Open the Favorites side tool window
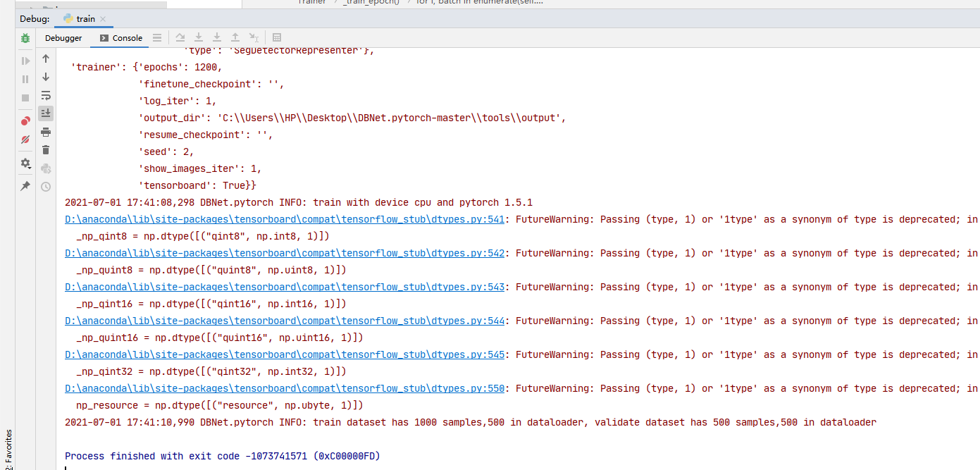980x470 pixels. 8,449
